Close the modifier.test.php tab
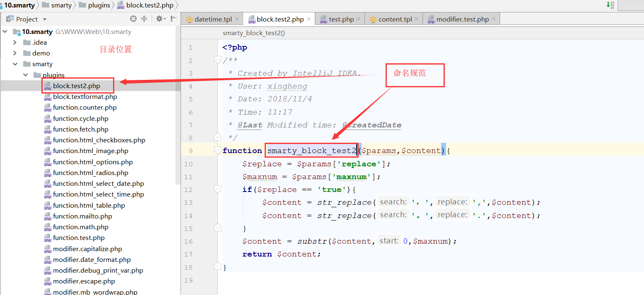 [x=494, y=19]
